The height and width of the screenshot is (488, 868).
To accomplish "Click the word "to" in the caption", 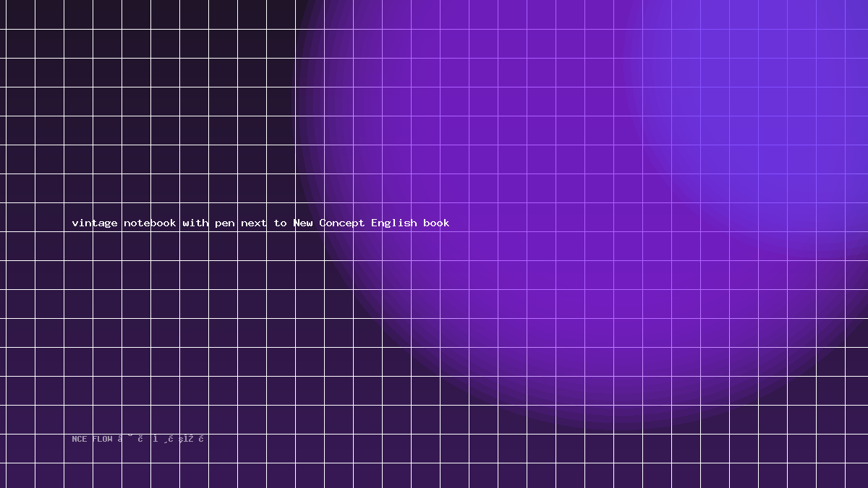I will pos(280,223).
